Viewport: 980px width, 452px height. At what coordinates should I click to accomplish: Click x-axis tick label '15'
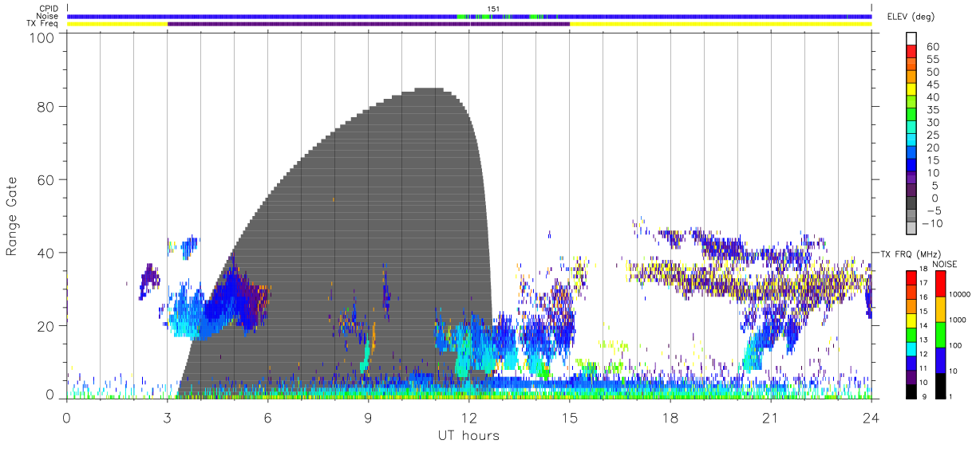569,418
